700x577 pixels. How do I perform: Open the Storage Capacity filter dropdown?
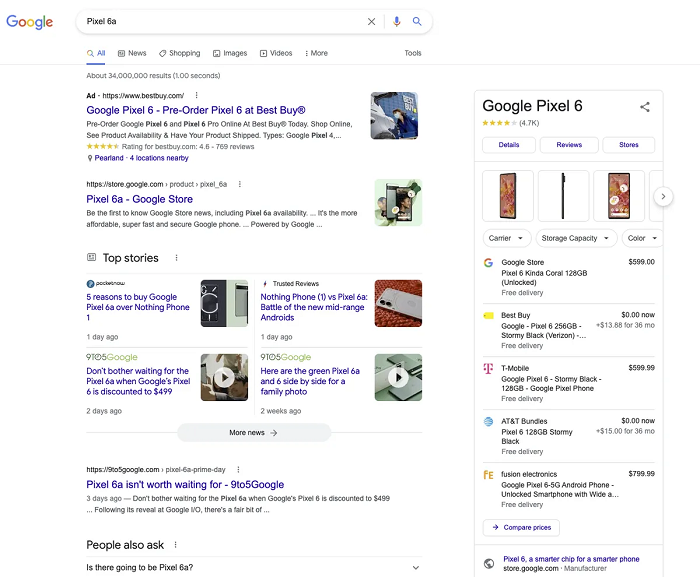(576, 238)
